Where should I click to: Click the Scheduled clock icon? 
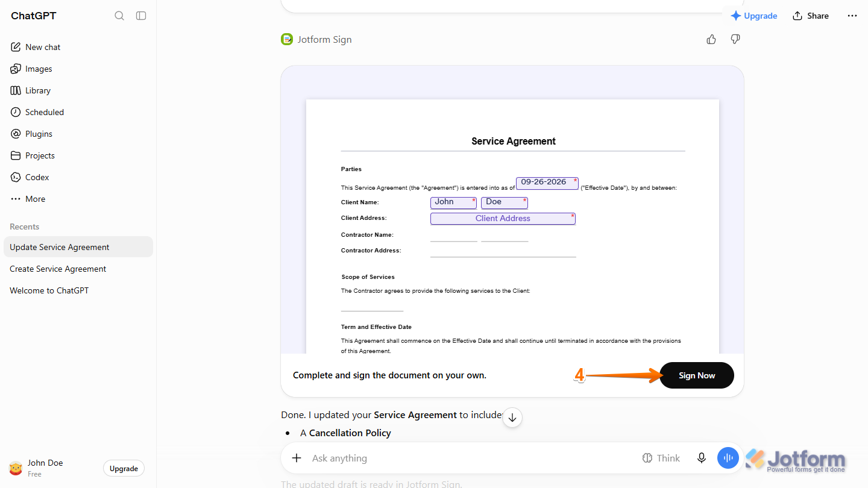click(x=16, y=112)
